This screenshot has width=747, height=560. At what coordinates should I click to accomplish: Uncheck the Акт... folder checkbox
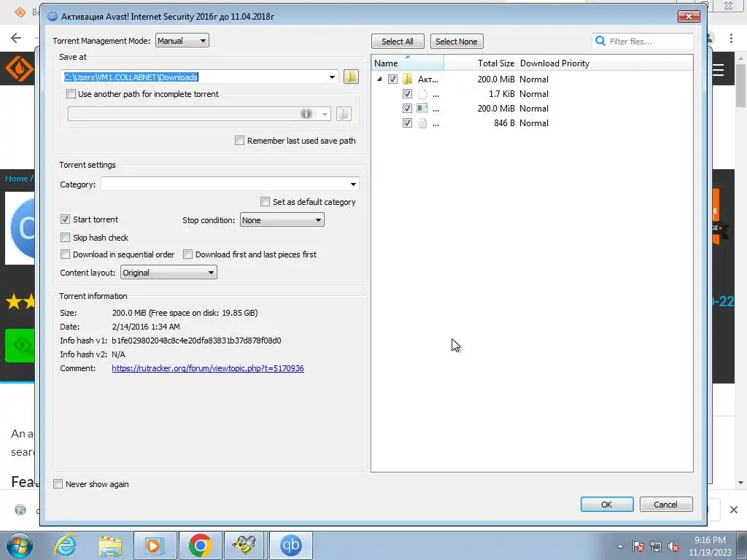pyautogui.click(x=392, y=79)
